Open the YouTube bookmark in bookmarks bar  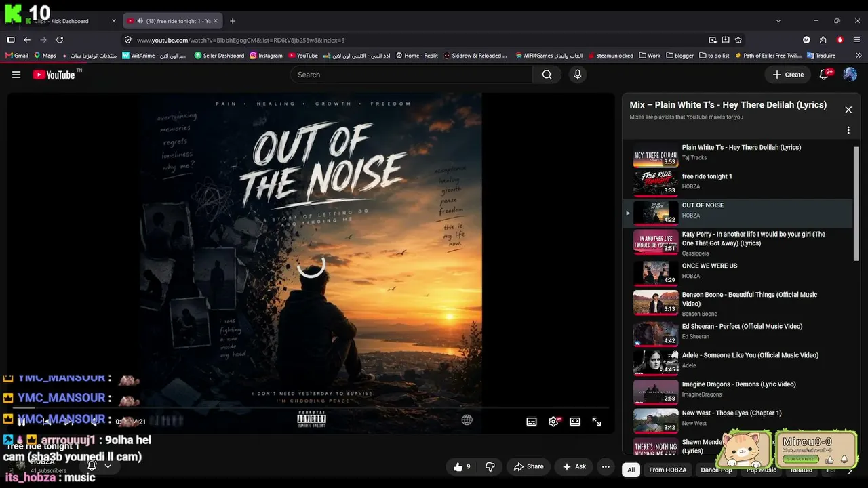(x=302, y=56)
